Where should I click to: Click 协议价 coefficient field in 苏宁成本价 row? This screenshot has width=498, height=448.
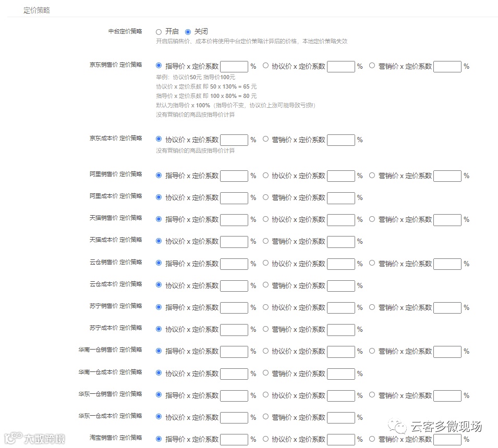click(234, 330)
